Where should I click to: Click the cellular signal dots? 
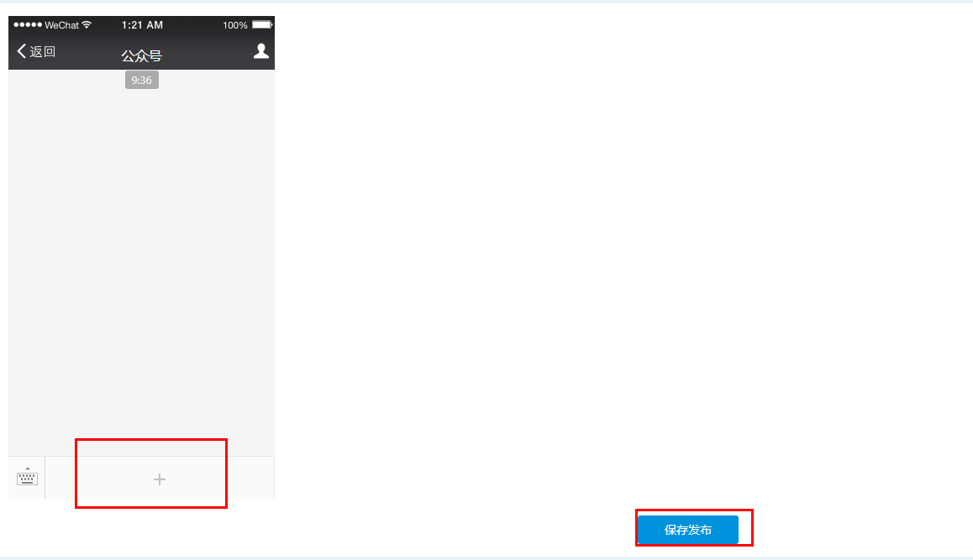click(x=28, y=25)
